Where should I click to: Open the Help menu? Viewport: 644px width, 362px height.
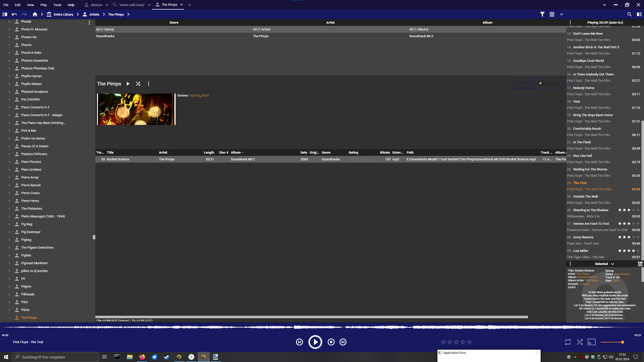point(71,5)
